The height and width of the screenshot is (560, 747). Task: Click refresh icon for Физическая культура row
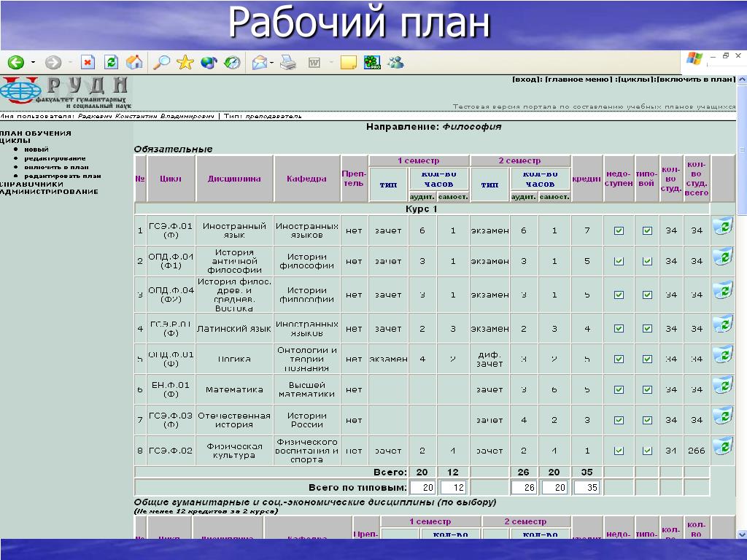coord(722,447)
